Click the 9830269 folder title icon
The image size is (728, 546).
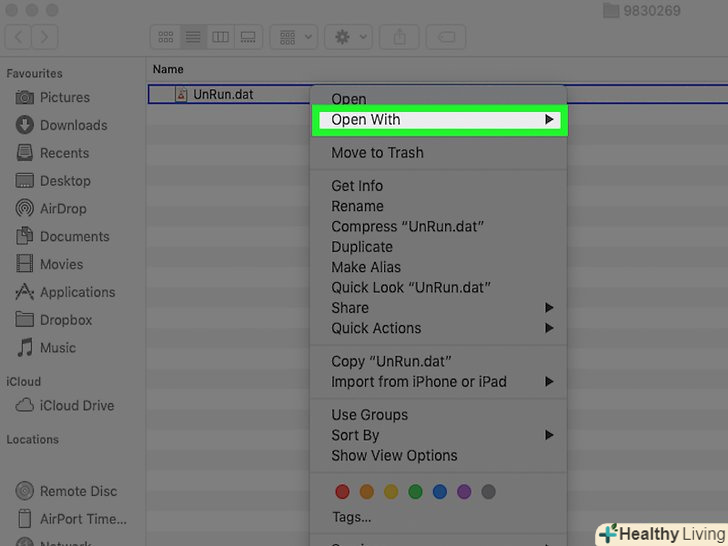tap(611, 10)
